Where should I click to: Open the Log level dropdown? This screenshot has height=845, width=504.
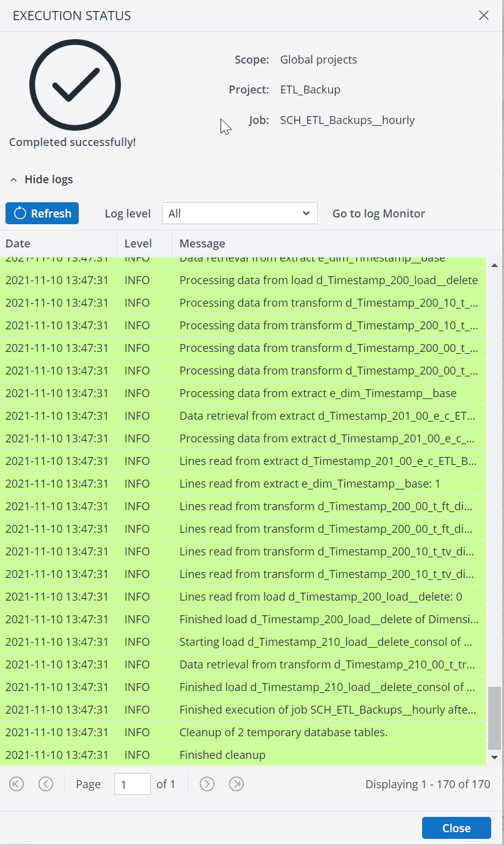point(239,213)
